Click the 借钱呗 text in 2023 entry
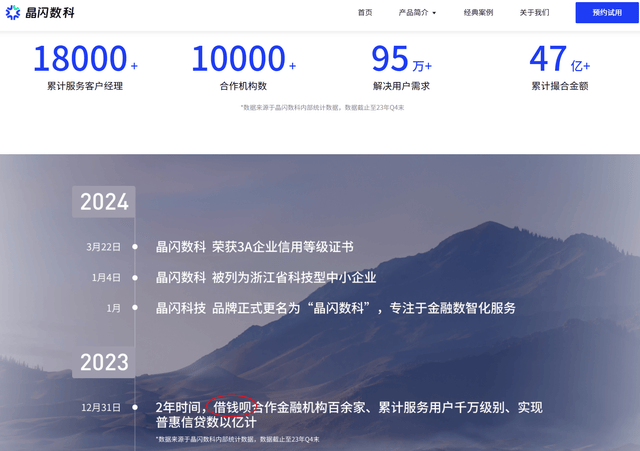Viewport: 640px width, 451px height. tap(232, 407)
